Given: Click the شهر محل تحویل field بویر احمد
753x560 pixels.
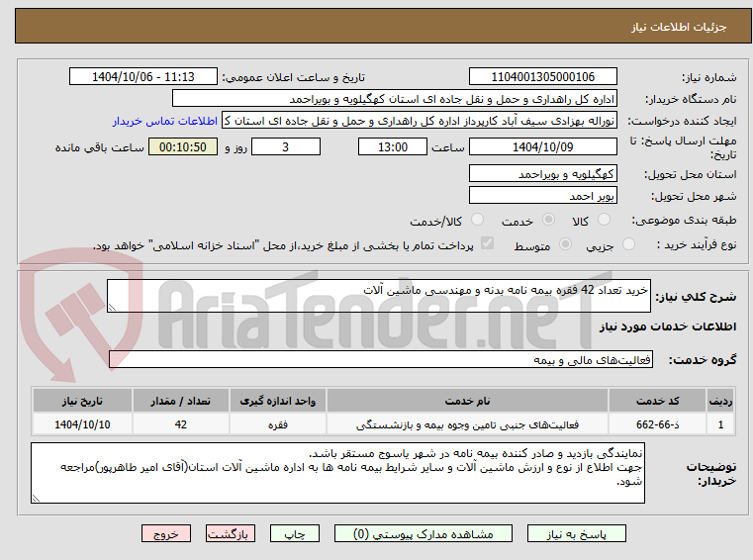Looking at the screenshot, I should tap(542, 196).
